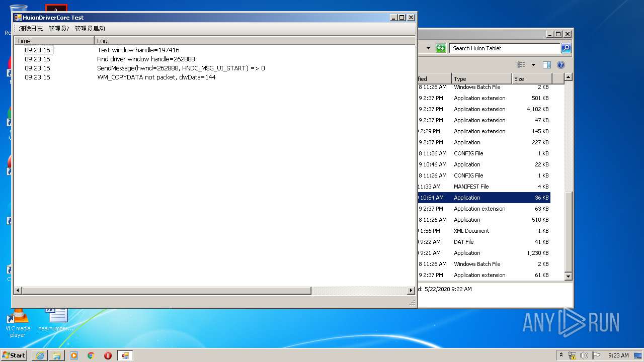
Task: Open the 管理员? menu
Action: click(x=59, y=29)
